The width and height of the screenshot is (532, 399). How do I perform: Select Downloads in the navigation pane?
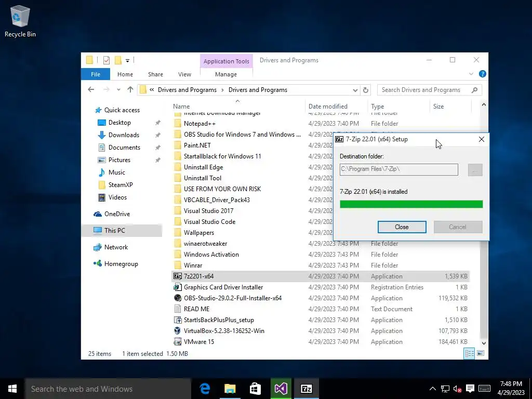tap(124, 135)
